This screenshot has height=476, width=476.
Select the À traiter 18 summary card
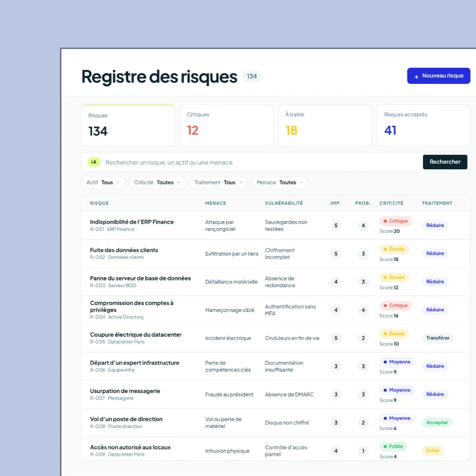325,125
